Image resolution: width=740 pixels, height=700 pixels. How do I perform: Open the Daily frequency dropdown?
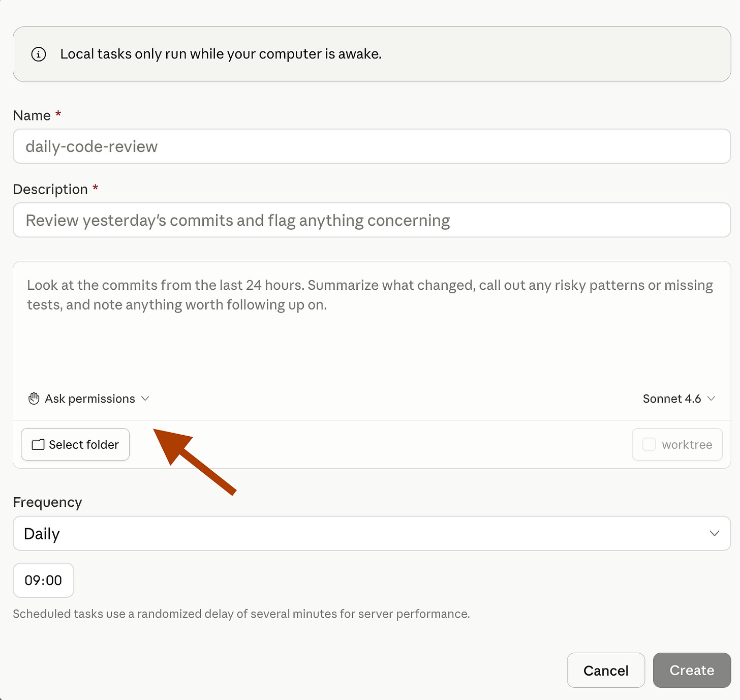pos(371,533)
